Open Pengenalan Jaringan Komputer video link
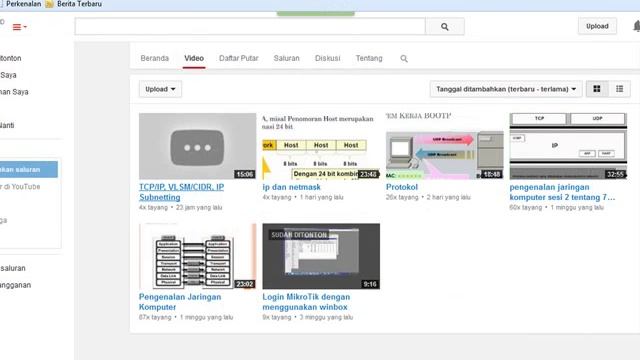 tap(180, 302)
